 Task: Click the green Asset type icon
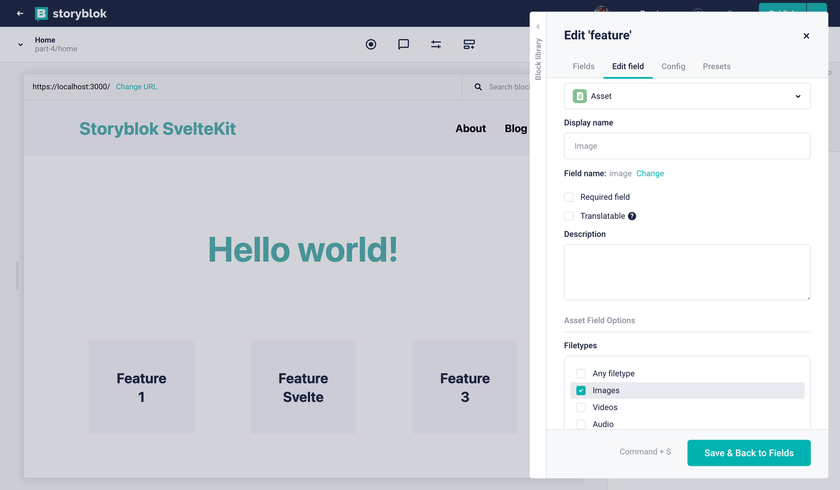(580, 96)
